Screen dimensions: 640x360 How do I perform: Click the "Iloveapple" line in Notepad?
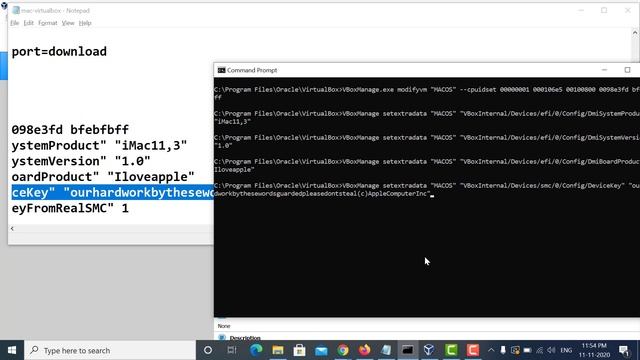(103, 177)
